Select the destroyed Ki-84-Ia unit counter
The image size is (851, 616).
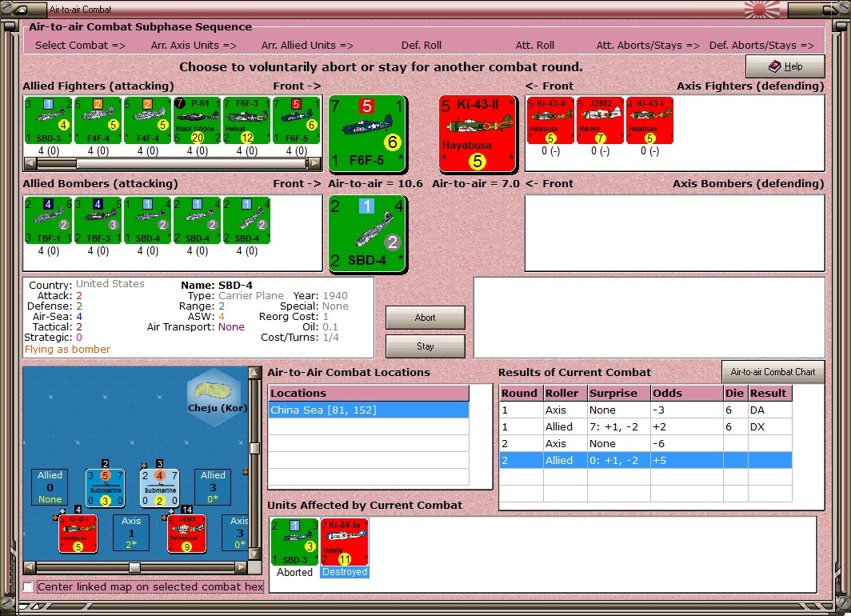(x=345, y=542)
